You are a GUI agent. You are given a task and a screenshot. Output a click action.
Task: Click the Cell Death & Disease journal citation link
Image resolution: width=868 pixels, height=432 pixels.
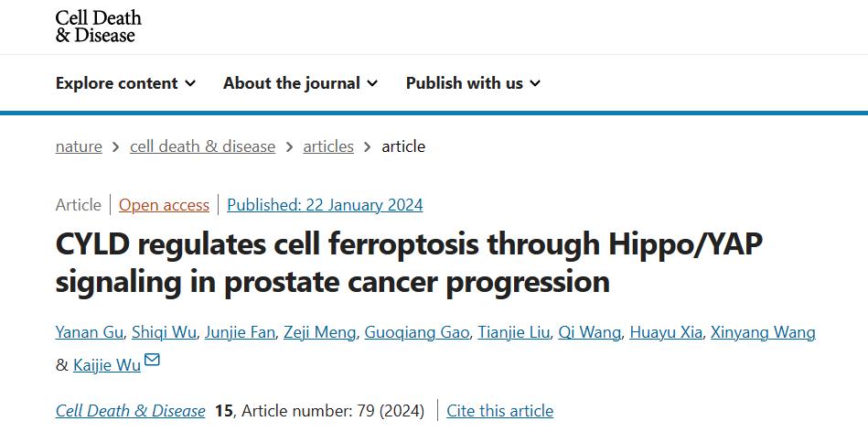tap(130, 411)
